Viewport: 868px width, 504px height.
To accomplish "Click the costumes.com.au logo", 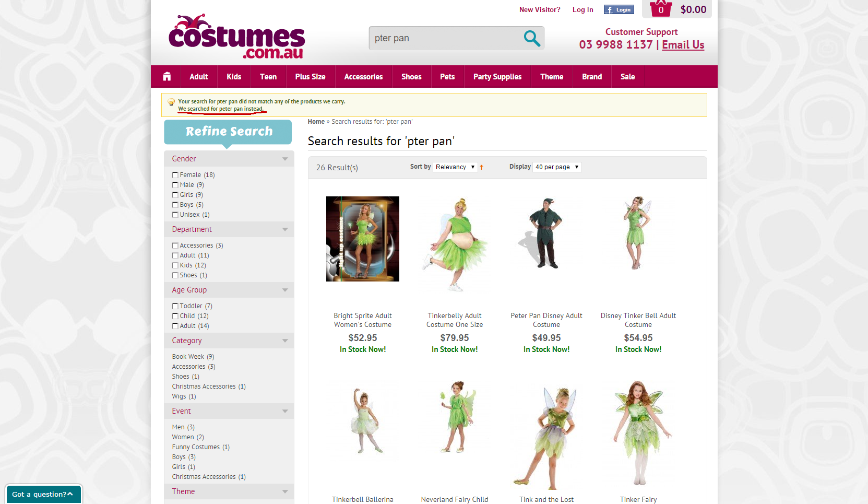I will coord(236,37).
